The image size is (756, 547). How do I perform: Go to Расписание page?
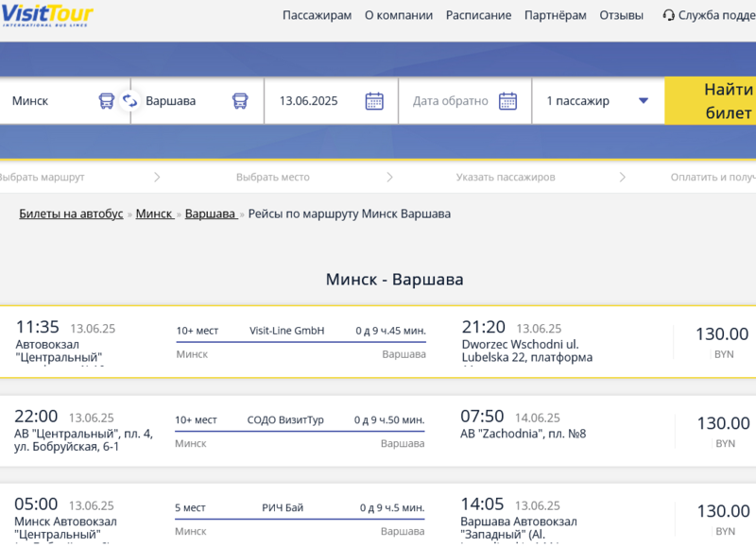click(478, 15)
